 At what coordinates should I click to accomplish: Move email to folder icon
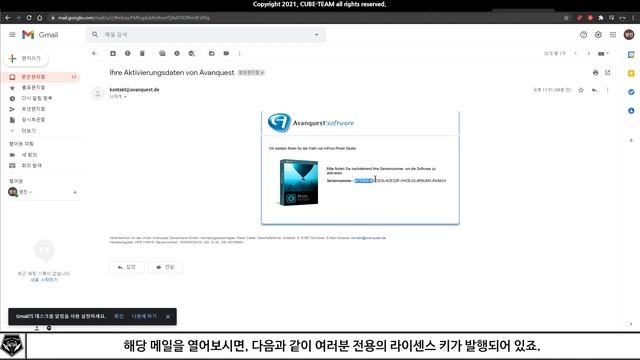(x=211, y=53)
